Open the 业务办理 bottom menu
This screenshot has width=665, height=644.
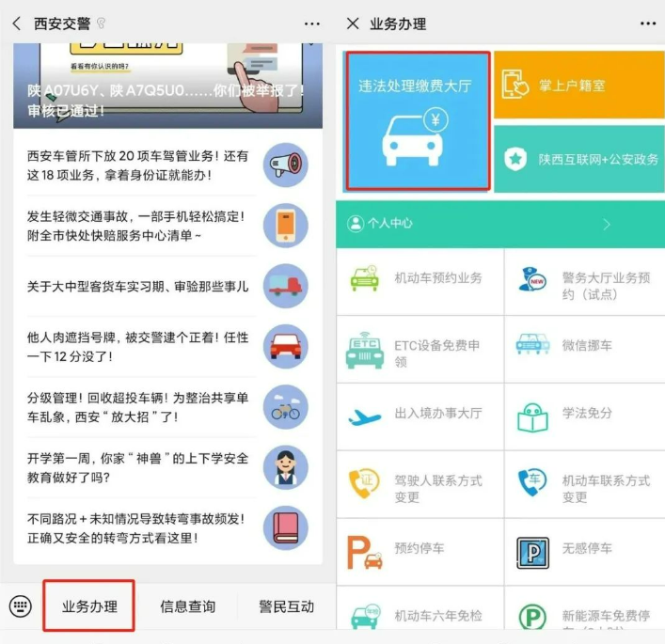point(89,606)
